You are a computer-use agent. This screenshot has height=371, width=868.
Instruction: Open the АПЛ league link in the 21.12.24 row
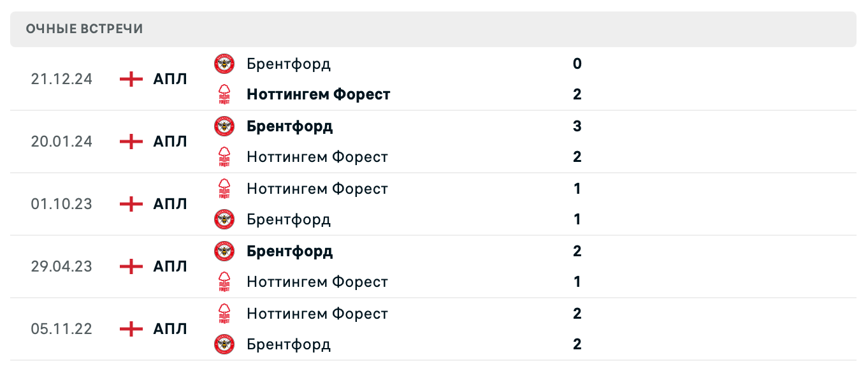pos(170,78)
